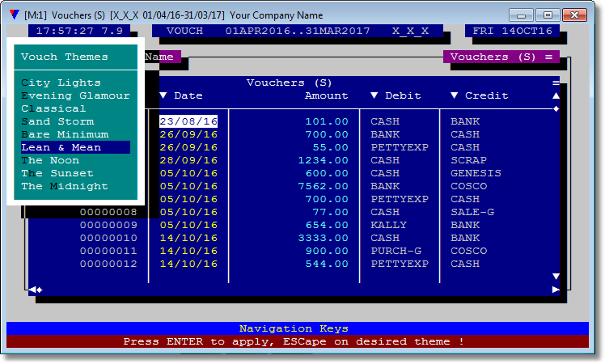This screenshot has height=364, width=605.
Task: Click the amount 7562.00
Action: (323, 186)
